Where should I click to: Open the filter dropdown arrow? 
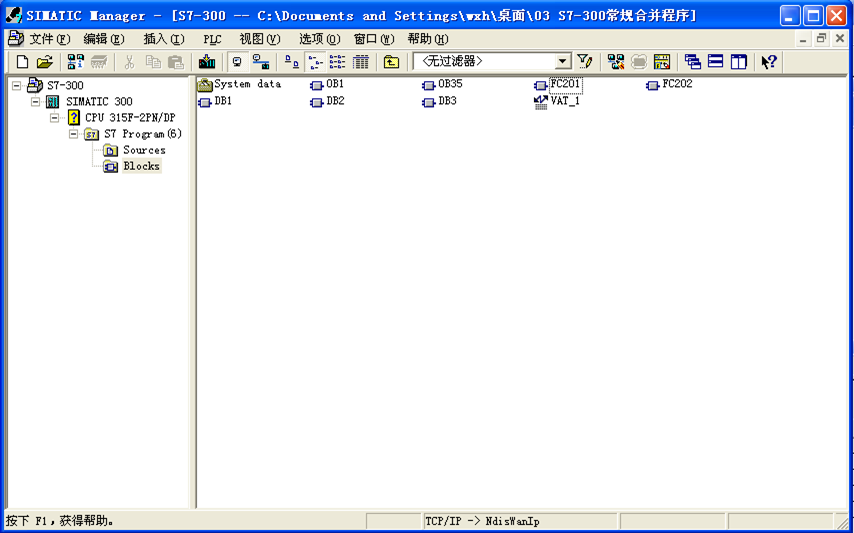coord(563,62)
